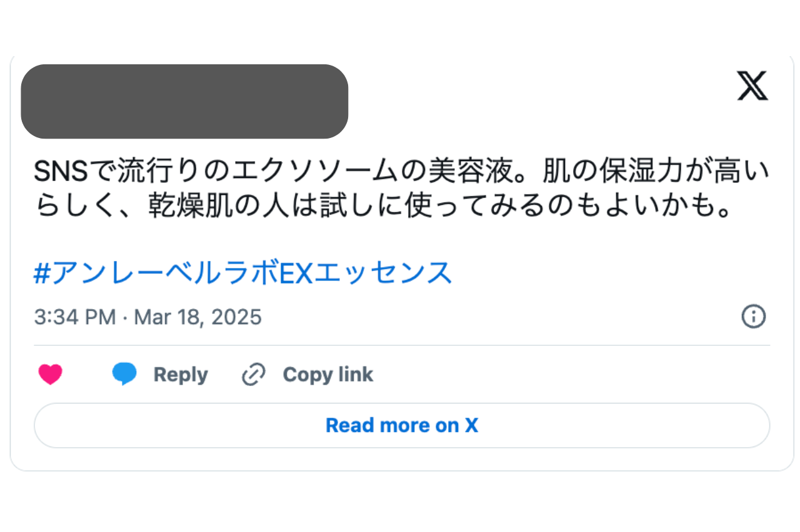Open the Read more on X button
Image resolution: width=800 pixels, height=532 pixels.
(x=402, y=425)
